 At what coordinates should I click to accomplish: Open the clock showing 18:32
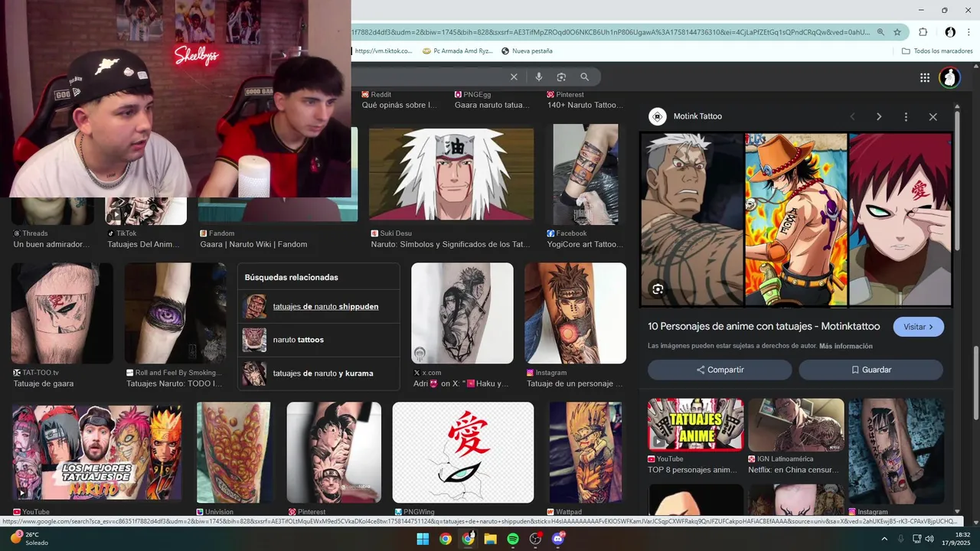pyautogui.click(x=956, y=539)
